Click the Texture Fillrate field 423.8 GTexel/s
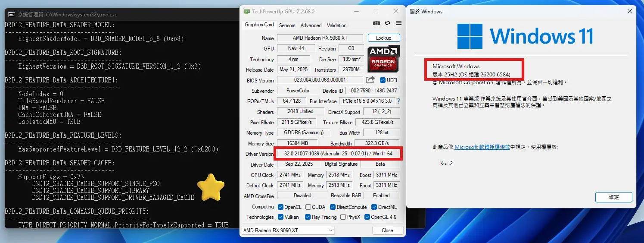 coord(377,122)
